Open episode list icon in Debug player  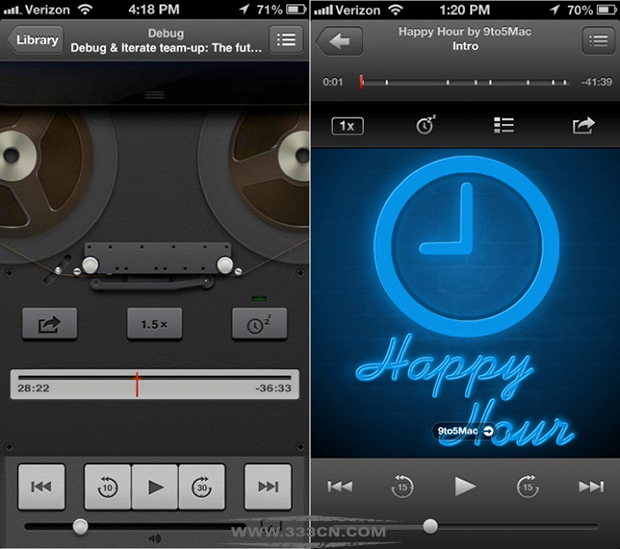tap(286, 40)
